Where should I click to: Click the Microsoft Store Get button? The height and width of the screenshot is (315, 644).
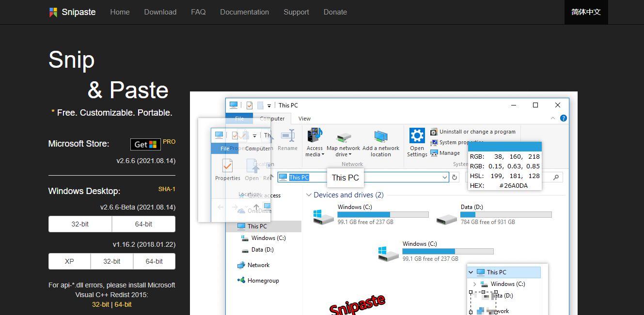pyautogui.click(x=145, y=144)
